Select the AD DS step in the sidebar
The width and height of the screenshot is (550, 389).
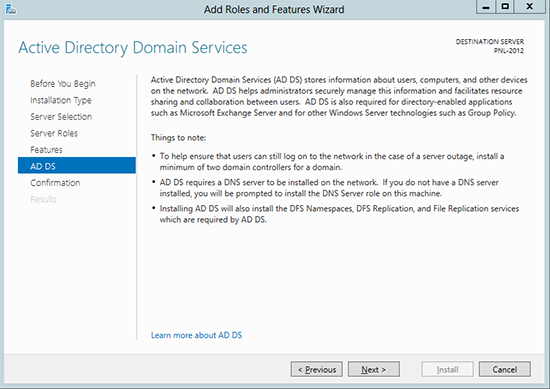coord(77,166)
